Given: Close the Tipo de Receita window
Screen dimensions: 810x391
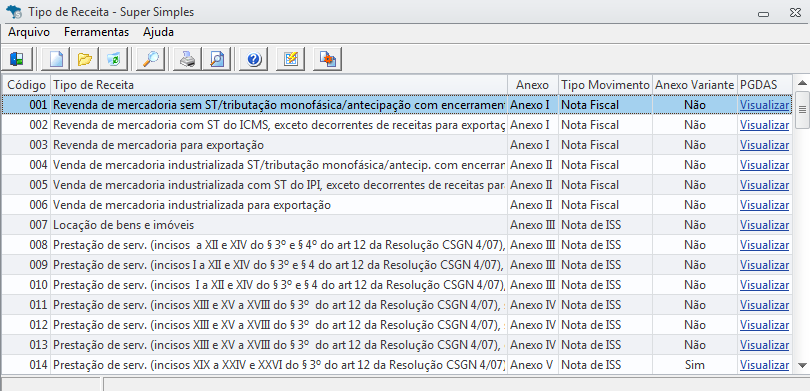Looking at the screenshot, I should coord(796,13).
